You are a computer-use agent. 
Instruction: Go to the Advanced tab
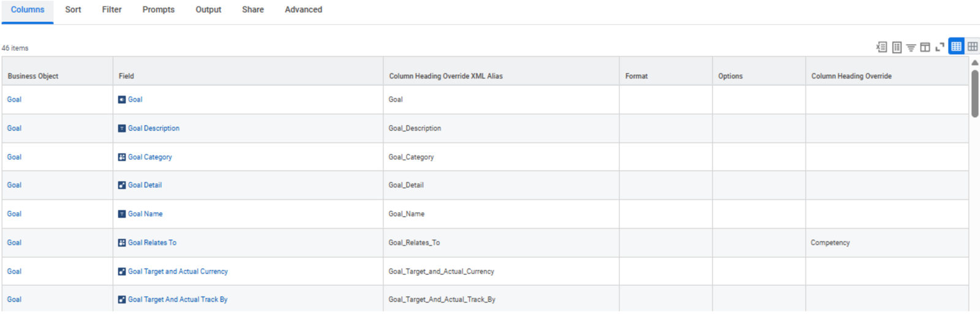(303, 10)
